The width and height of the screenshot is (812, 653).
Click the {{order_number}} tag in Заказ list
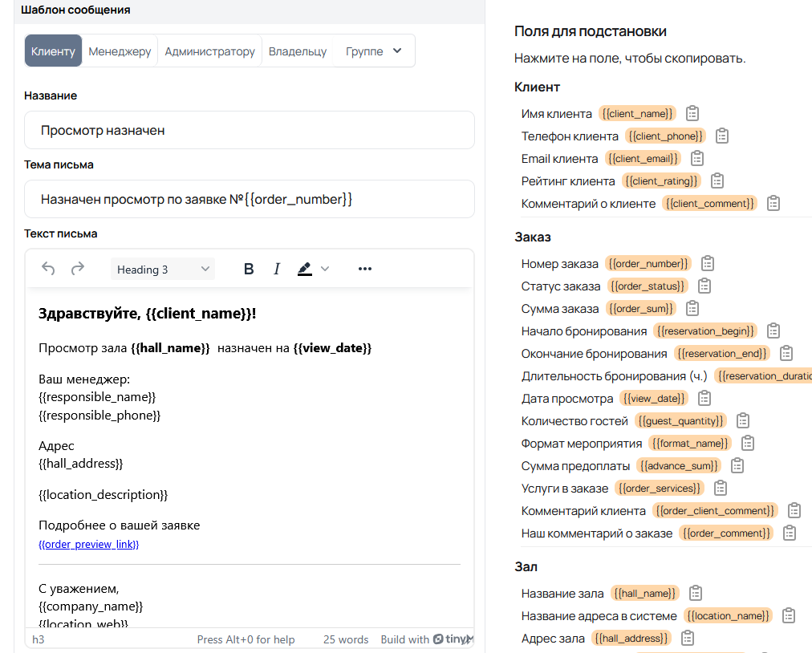(648, 264)
